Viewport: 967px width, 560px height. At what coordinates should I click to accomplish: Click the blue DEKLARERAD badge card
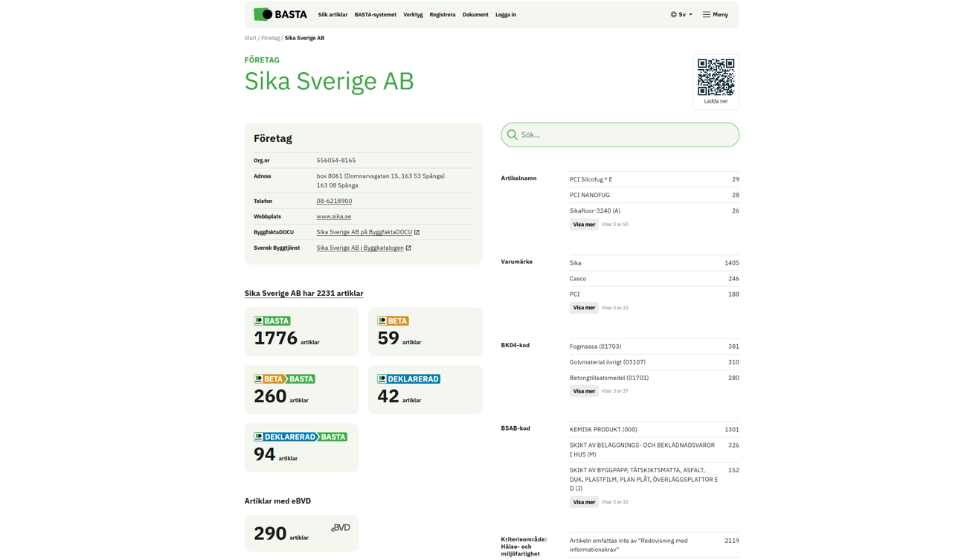pos(425,390)
